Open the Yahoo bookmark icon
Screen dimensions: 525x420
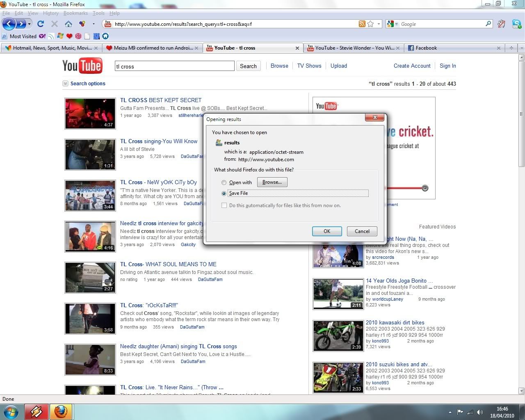[42, 36]
